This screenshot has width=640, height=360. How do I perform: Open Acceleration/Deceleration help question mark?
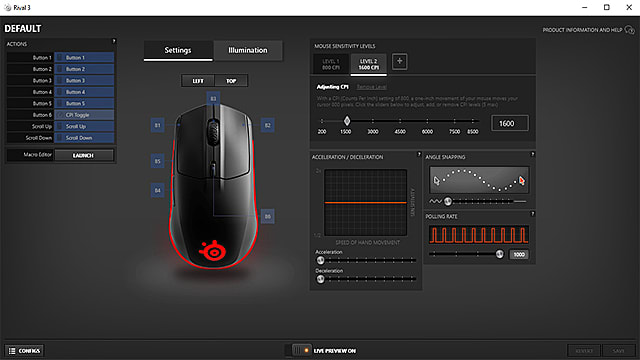click(x=419, y=154)
